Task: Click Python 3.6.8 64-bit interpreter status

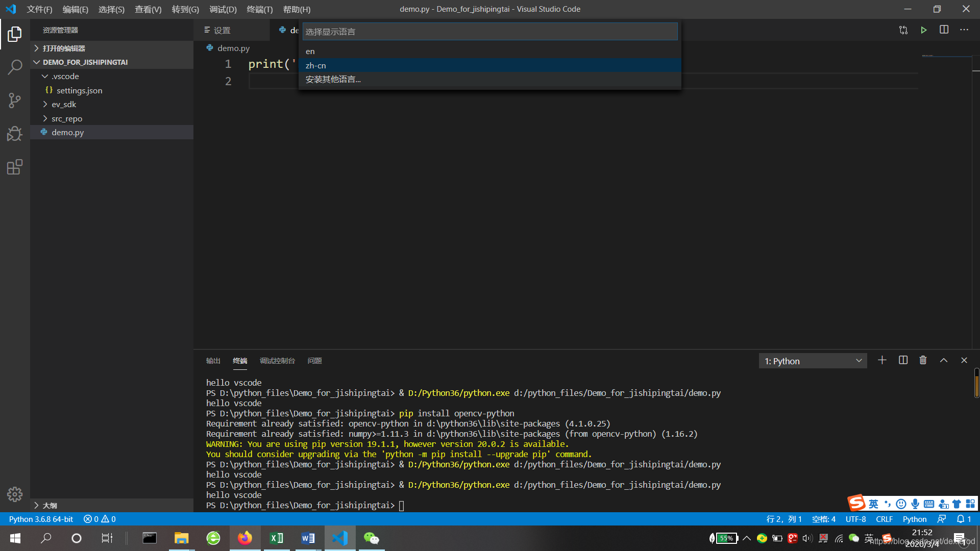Action: point(41,519)
